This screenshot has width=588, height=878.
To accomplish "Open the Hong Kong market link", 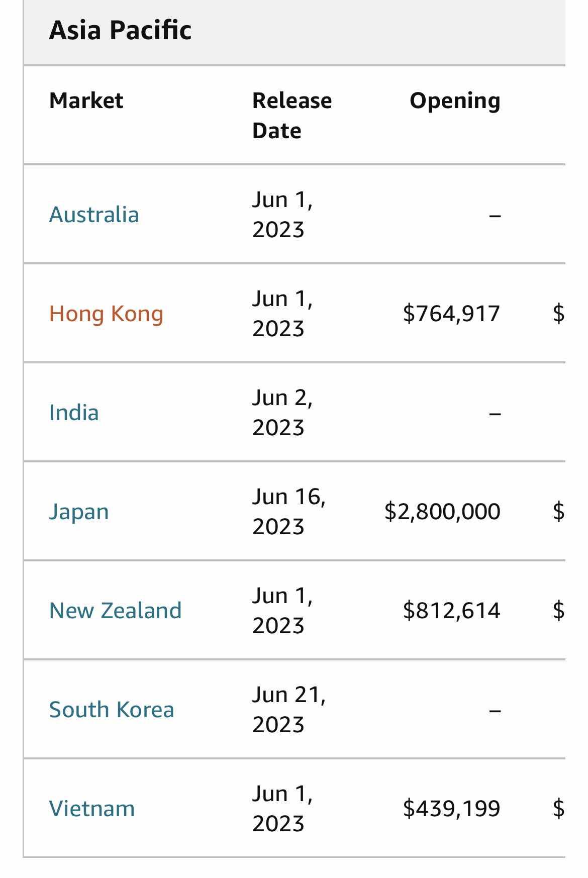I will (106, 314).
